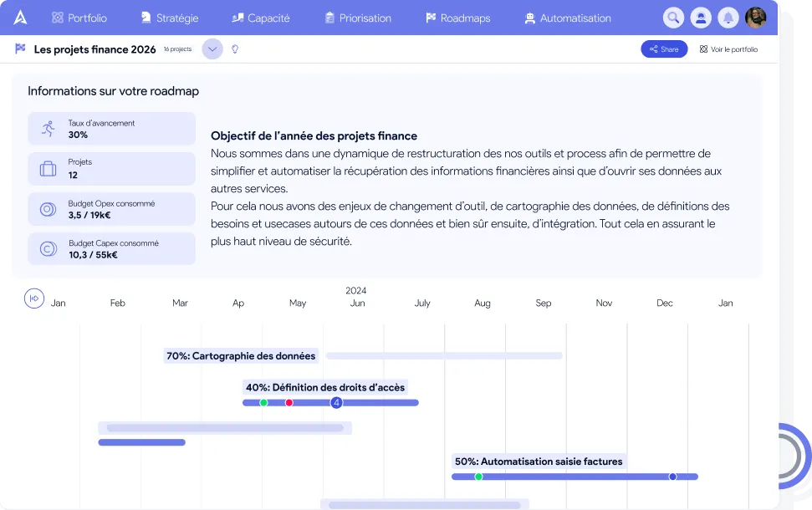Click the green milestone dot on Définition des droits bar
Screen dimensions: 812x510
(264, 402)
